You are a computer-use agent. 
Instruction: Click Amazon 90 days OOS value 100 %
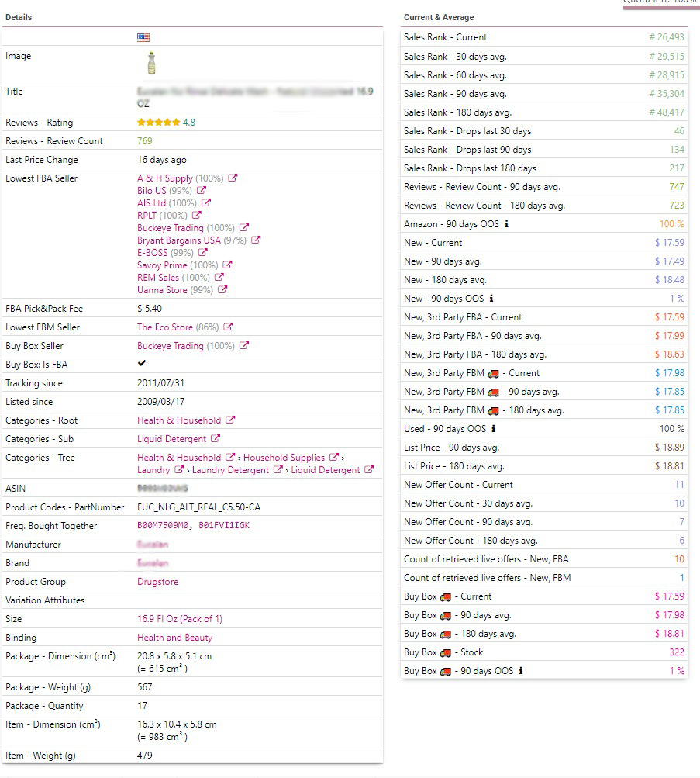pos(672,224)
